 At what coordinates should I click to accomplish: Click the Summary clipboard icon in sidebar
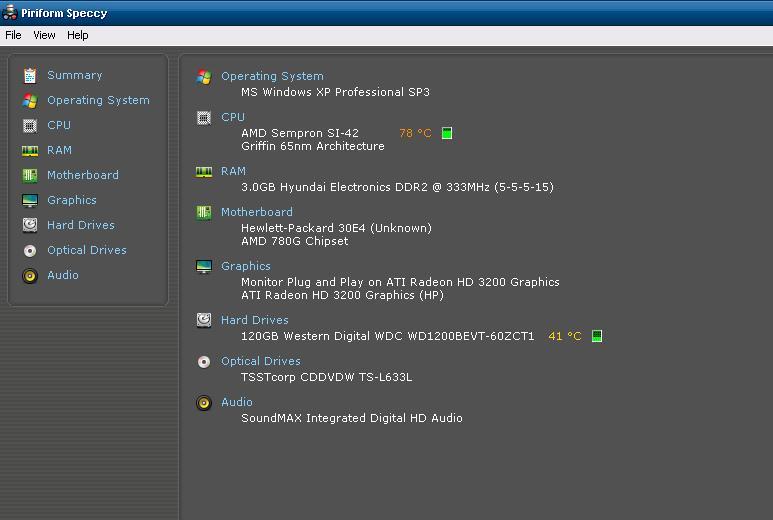point(30,75)
